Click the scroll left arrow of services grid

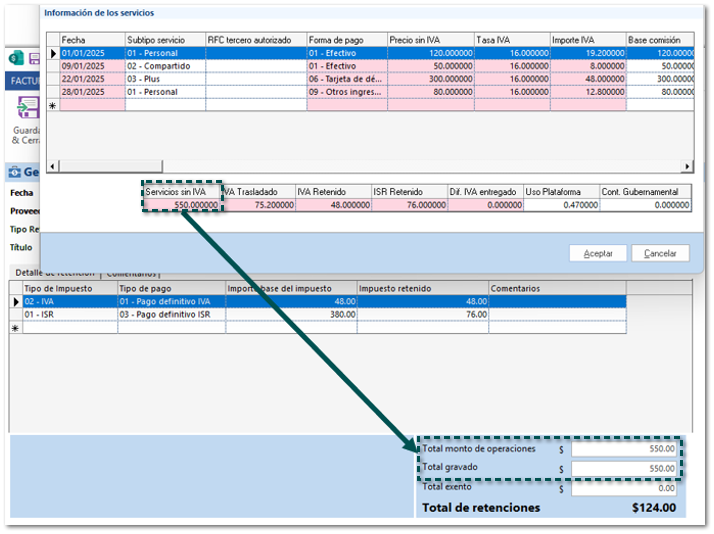[x=53, y=166]
